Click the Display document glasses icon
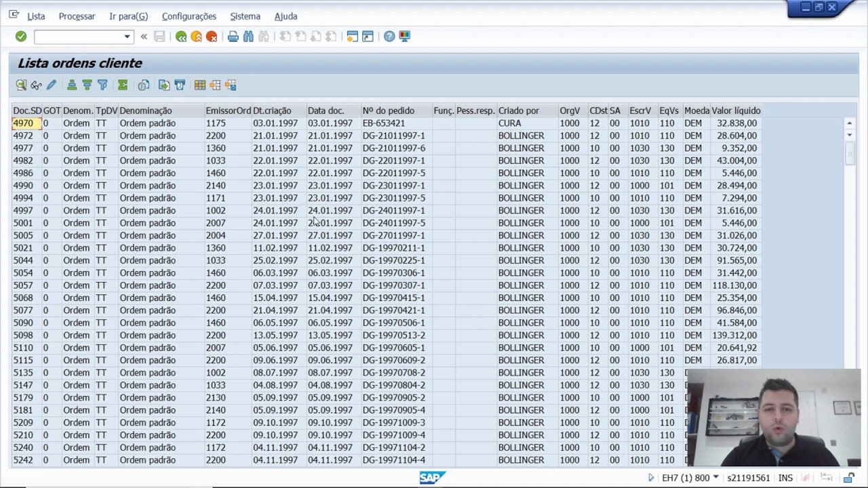The image size is (868, 488). [x=36, y=85]
